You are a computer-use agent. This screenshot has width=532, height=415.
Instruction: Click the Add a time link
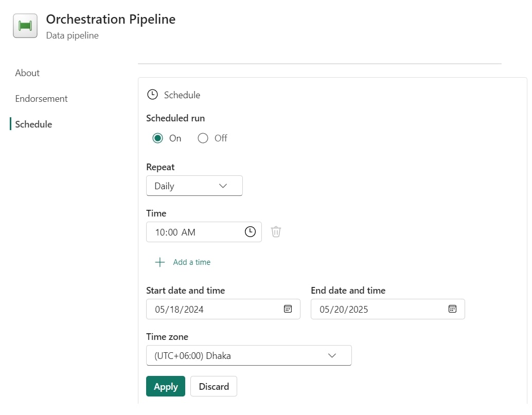tap(191, 262)
